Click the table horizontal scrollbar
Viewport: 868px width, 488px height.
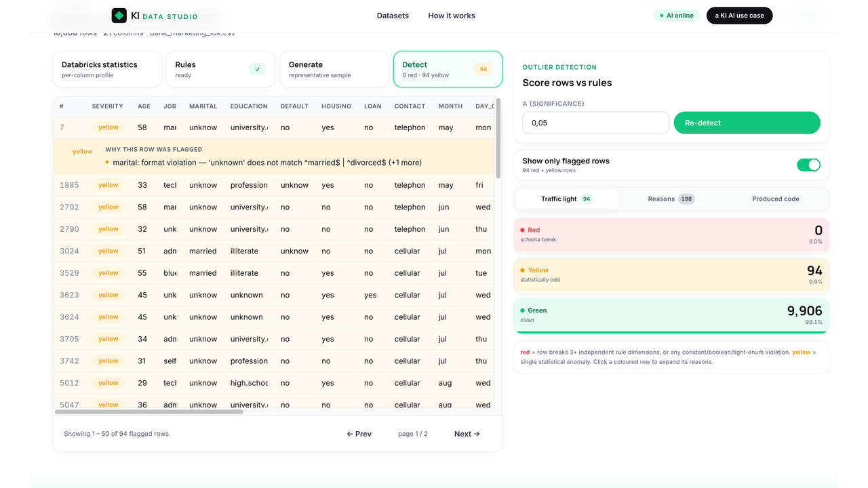click(149, 411)
